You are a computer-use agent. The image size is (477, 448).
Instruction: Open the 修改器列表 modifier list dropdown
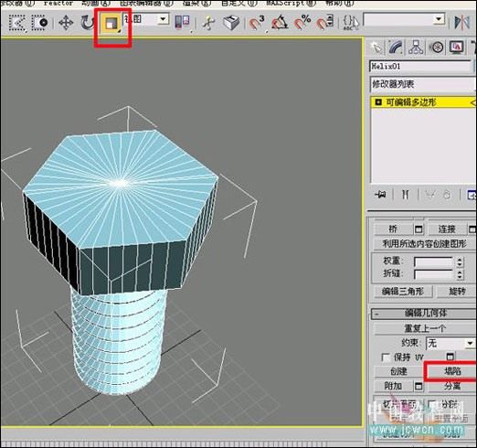(423, 84)
